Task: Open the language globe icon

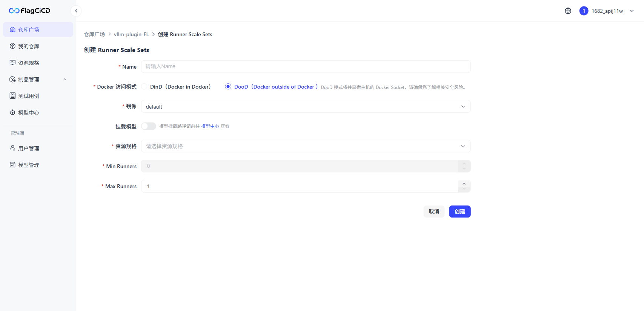Action: point(568,11)
